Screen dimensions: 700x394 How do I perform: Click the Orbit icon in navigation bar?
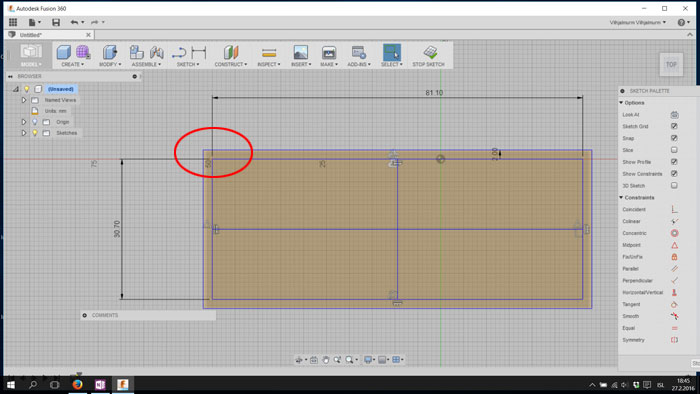click(x=299, y=360)
